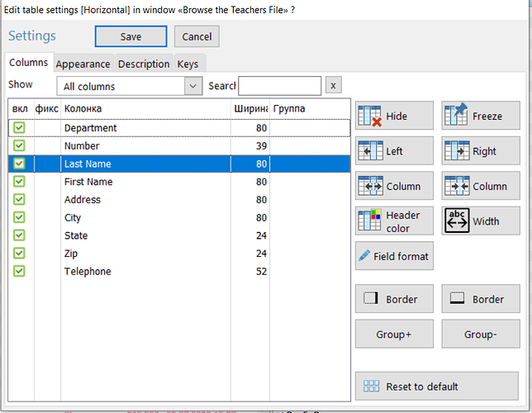Switch to the Appearance tab
Screen dimensions: 532x413
(x=83, y=64)
